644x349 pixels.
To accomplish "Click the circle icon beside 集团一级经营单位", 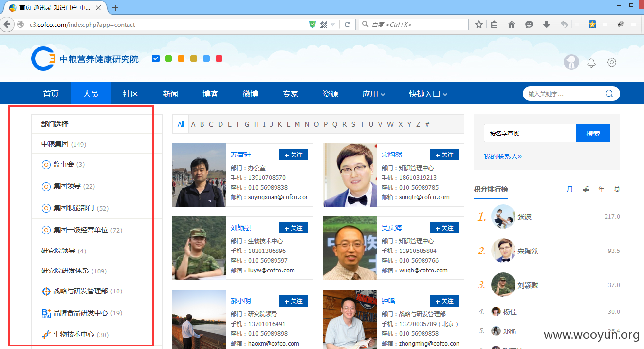I will click(x=46, y=230).
